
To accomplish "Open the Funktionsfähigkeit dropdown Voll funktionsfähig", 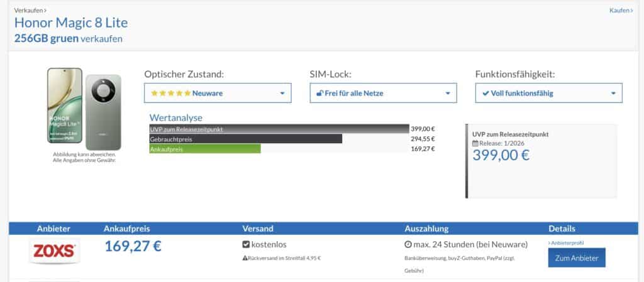I will (548, 93).
